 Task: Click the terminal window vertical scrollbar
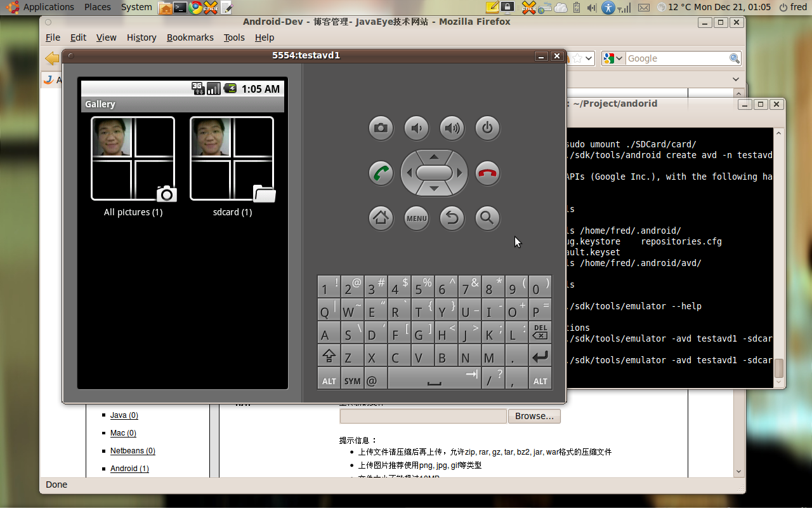click(x=779, y=258)
